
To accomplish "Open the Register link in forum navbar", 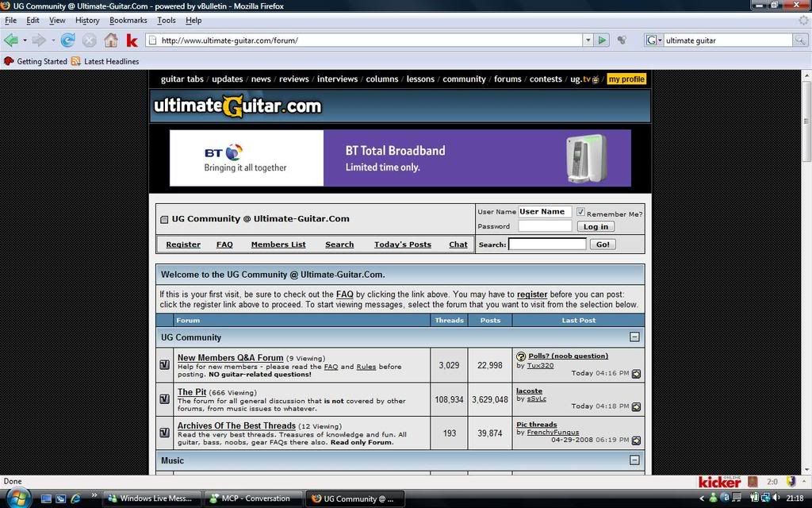I will click(x=183, y=244).
